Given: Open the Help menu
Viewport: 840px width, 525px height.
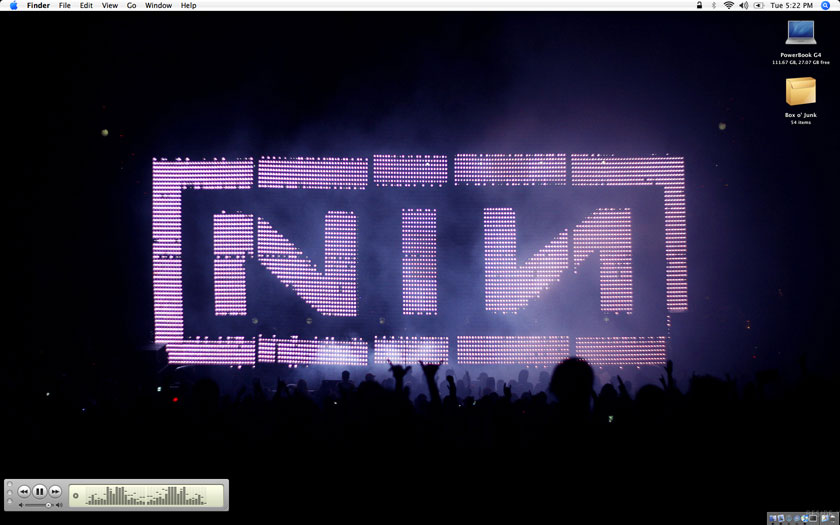Looking at the screenshot, I should [188, 5].
